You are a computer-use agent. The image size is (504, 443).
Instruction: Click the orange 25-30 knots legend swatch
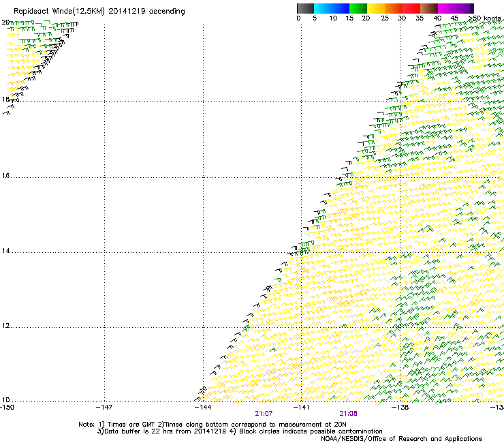(394, 8)
